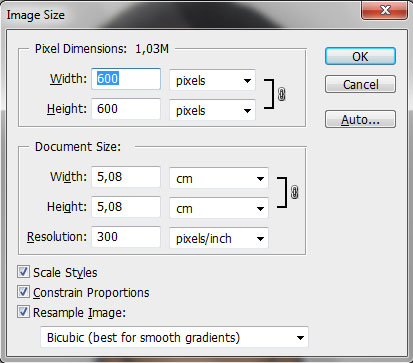
Task: Expand the document height cm dropdown
Action: click(219, 208)
